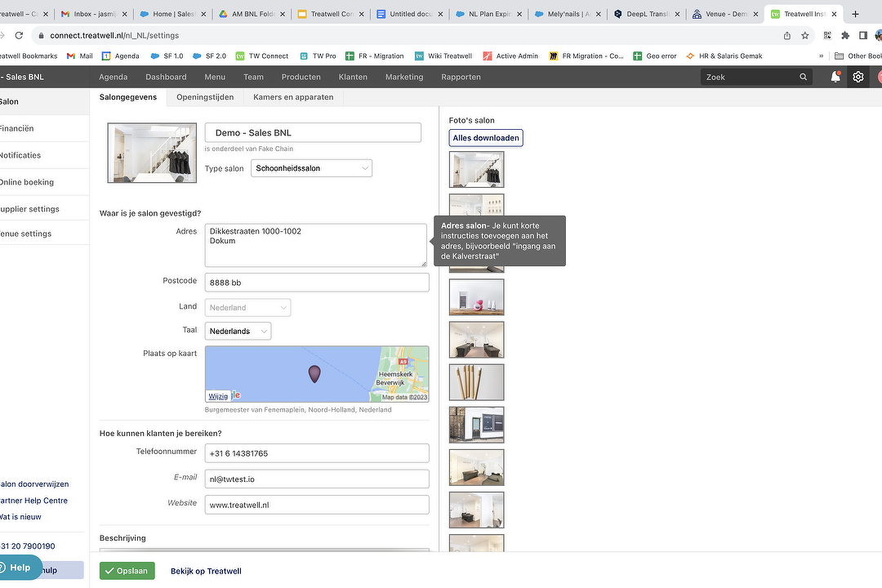Open Online boeking in the settings sidebar
The height and width of the screenshot is (588, 882).
[x=44, y=182]
